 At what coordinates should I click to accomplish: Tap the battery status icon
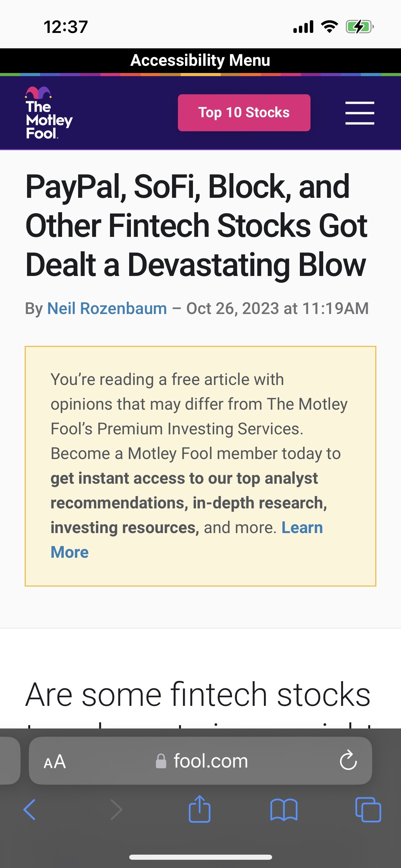tap(359, 27)
